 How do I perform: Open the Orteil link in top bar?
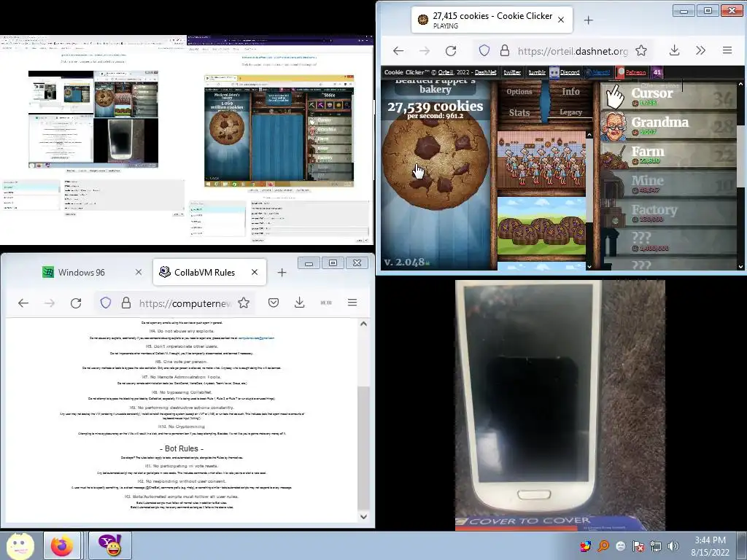pos(446,72)
